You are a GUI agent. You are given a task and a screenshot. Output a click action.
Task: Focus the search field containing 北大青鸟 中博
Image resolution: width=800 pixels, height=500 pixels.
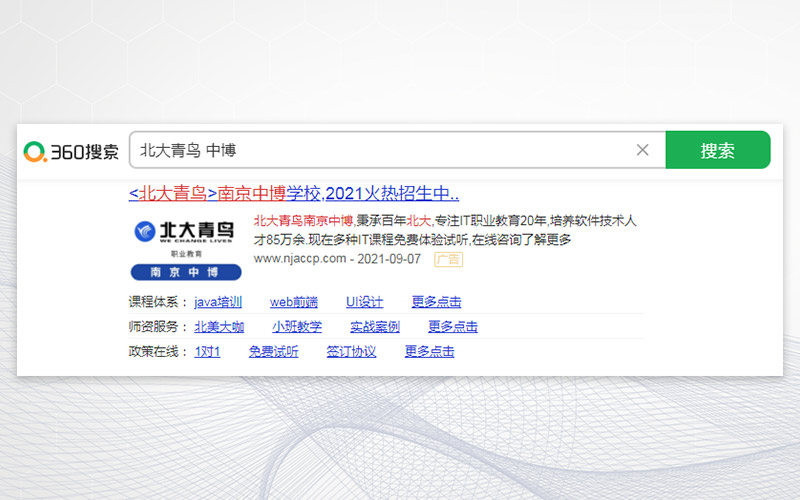(x=397, y=150)
